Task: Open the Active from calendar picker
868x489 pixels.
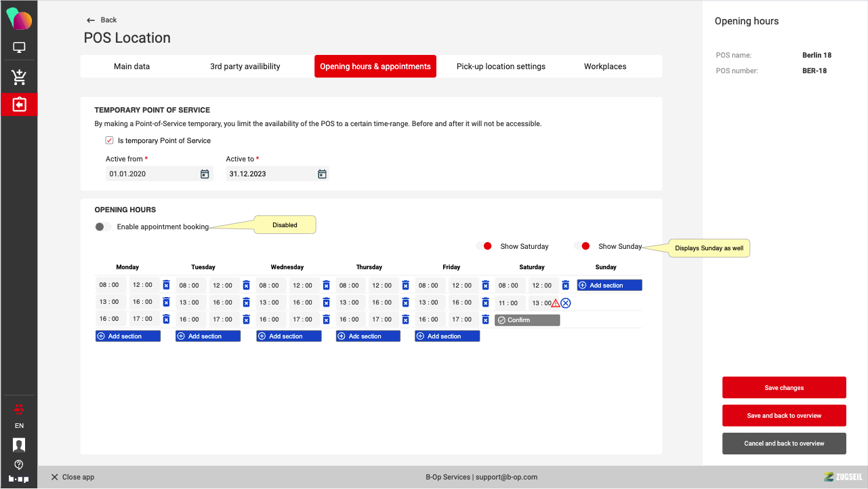Action: [x=205, y=174]
